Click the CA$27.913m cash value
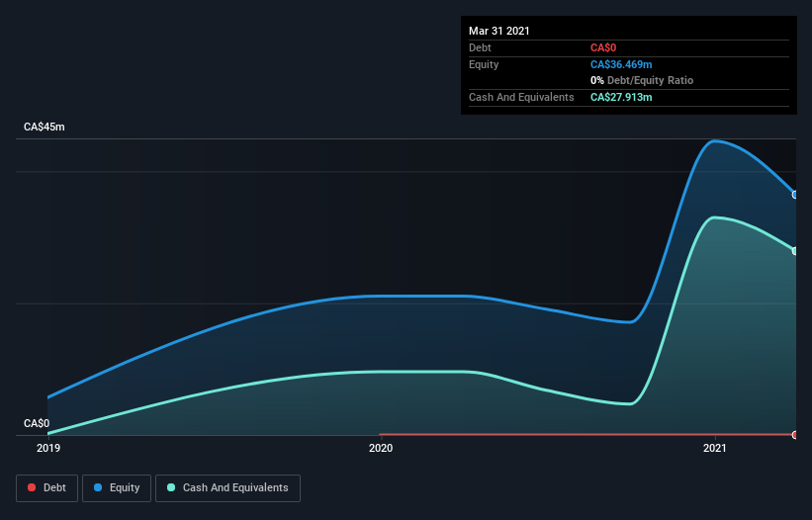Screen dimensions: 812x520 tap(621, 97)
